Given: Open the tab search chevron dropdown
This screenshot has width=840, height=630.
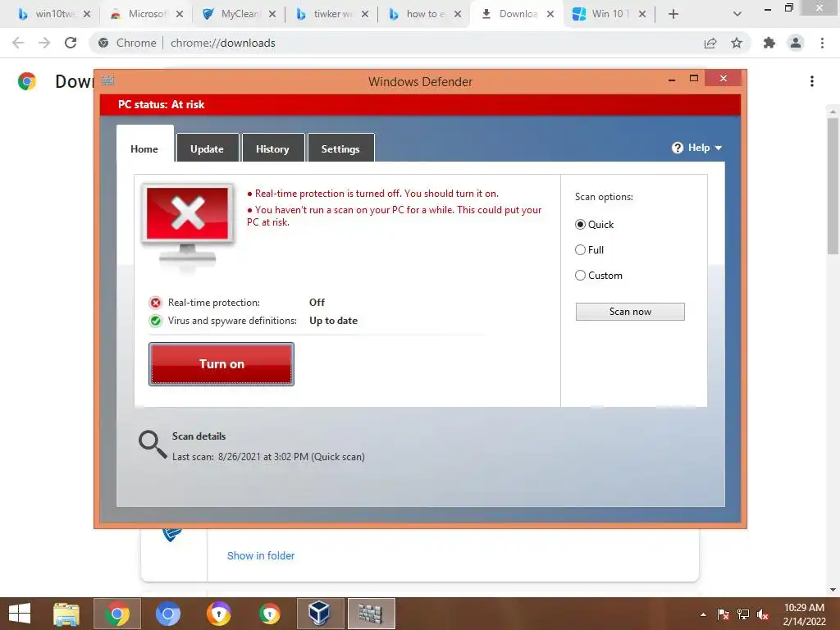Looking at the screenshot, I should [x=737, y=14].
